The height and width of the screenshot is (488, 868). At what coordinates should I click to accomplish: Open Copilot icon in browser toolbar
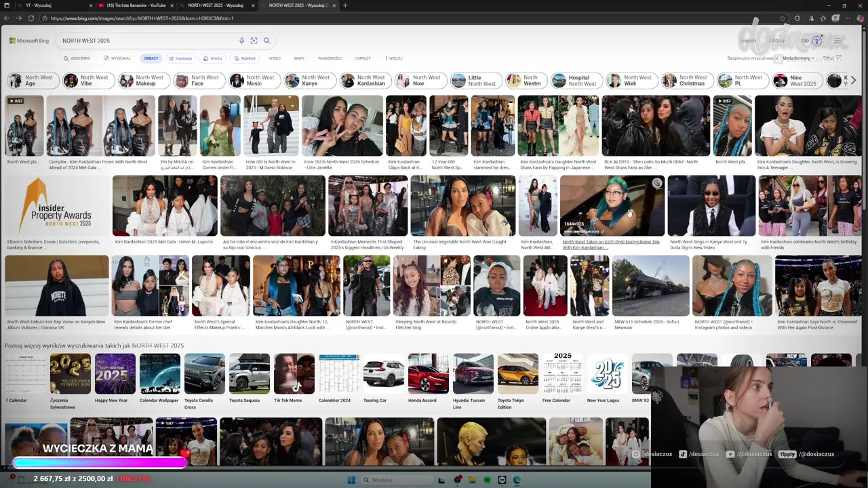click(x=860, y=18)
